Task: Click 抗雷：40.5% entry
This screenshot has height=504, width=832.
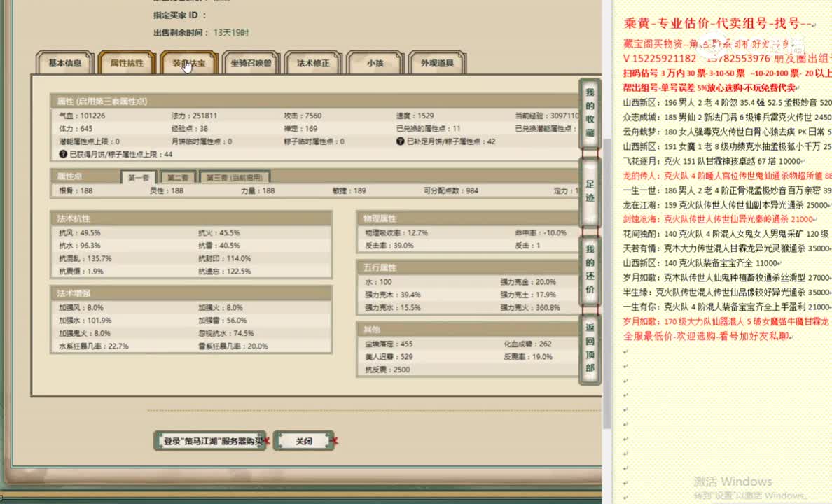Action: [219, 246]
